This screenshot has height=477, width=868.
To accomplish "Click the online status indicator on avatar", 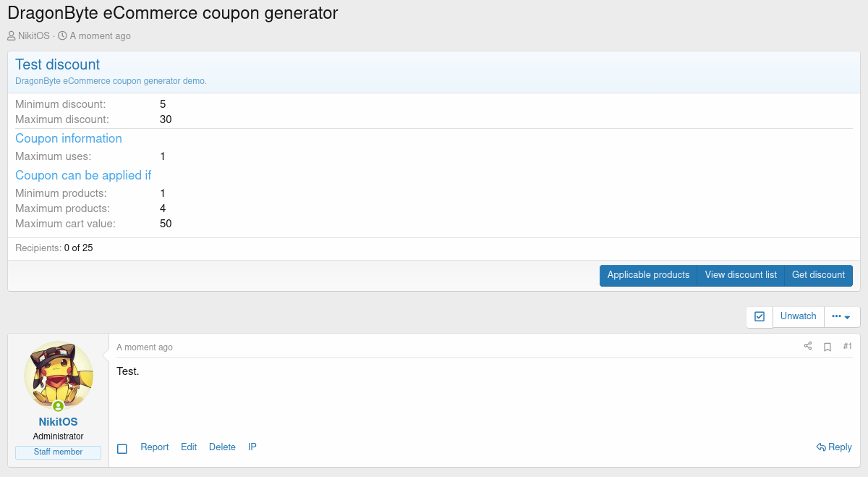I will click(x=58, y=406).
